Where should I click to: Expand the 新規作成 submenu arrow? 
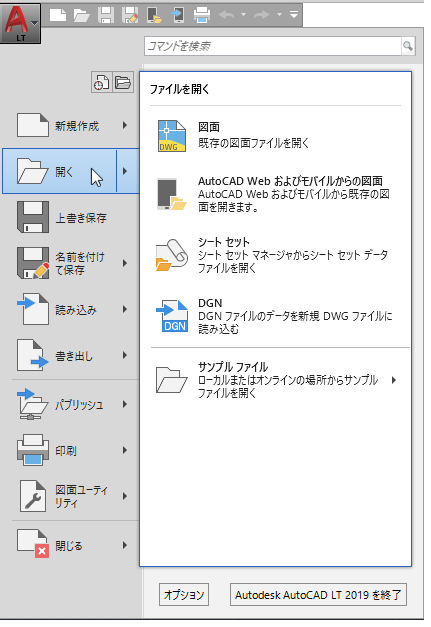coord(125,126)
